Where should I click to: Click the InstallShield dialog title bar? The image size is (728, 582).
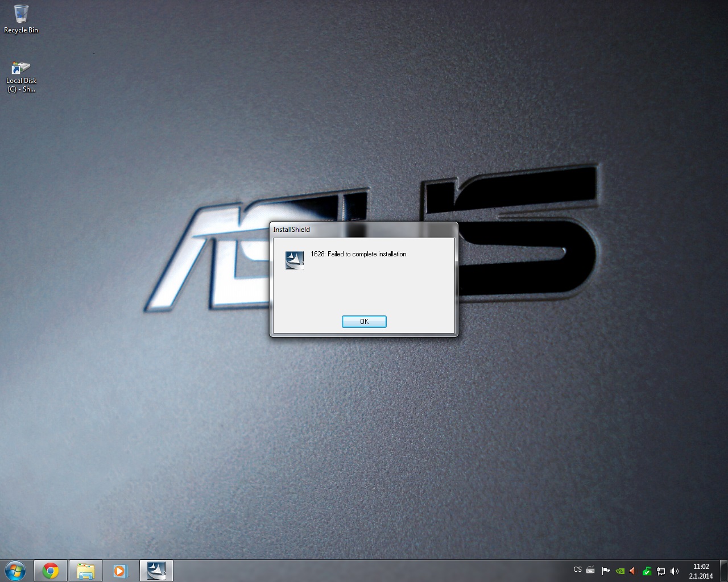363,230
